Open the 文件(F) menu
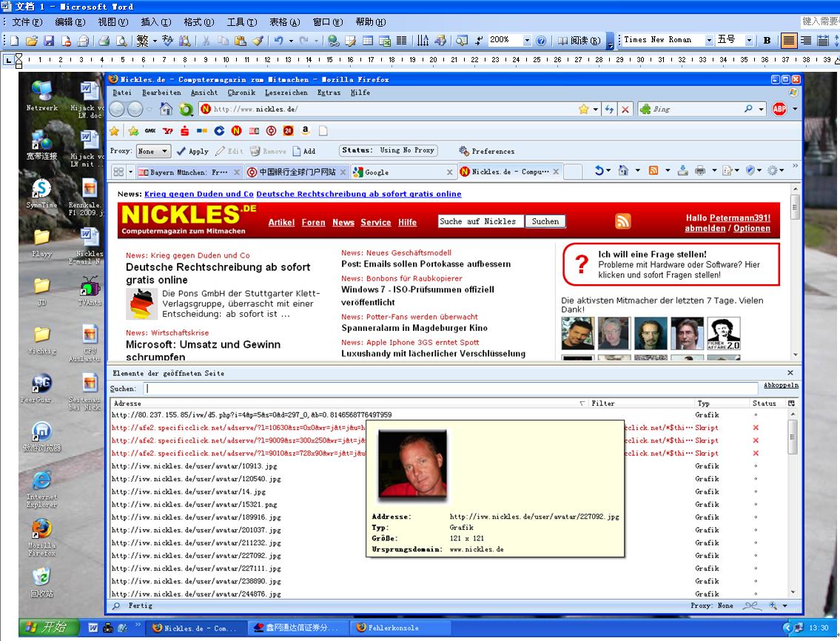 click(27, 22)
